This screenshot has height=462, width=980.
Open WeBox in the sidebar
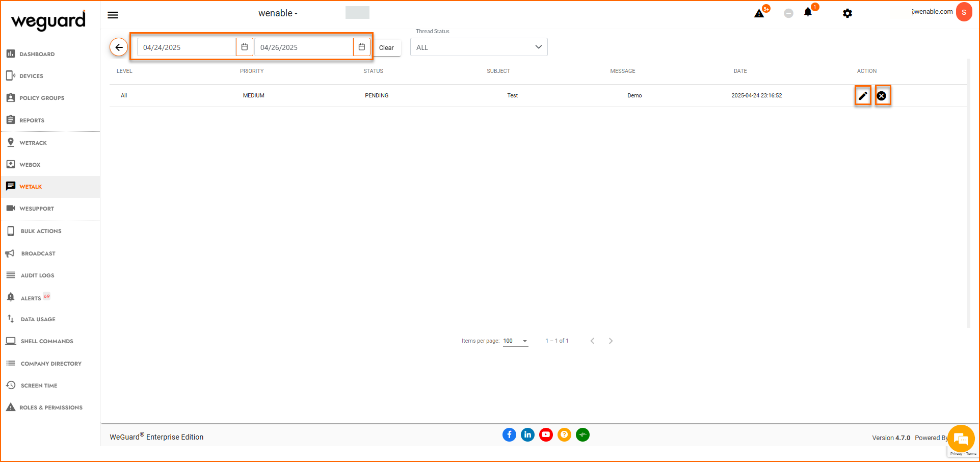point(50,164)
